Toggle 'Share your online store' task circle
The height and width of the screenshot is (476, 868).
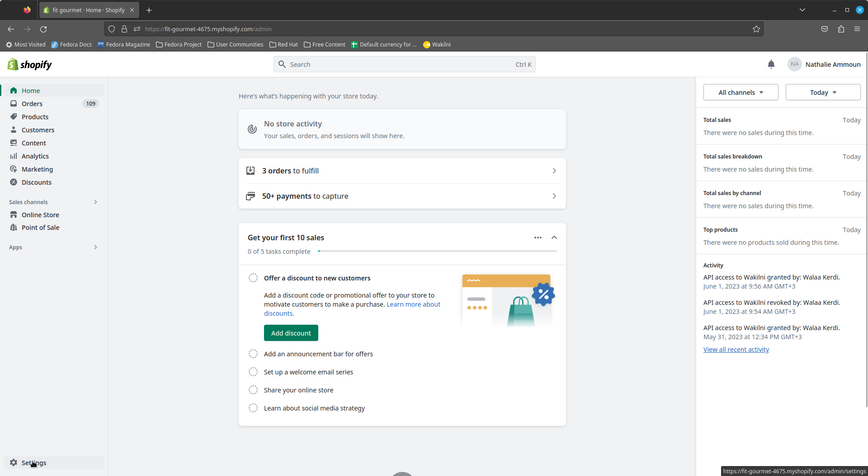[253, 390]
